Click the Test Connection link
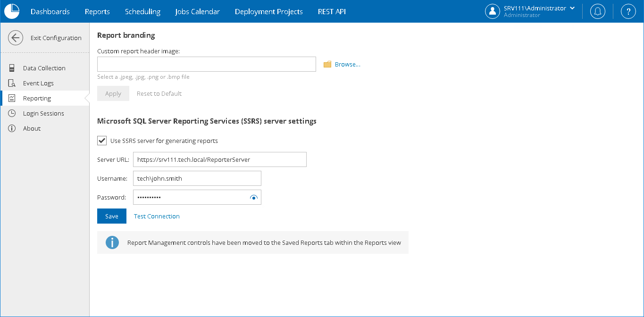The width and height of the screenshot is (644, 317). 157,216
